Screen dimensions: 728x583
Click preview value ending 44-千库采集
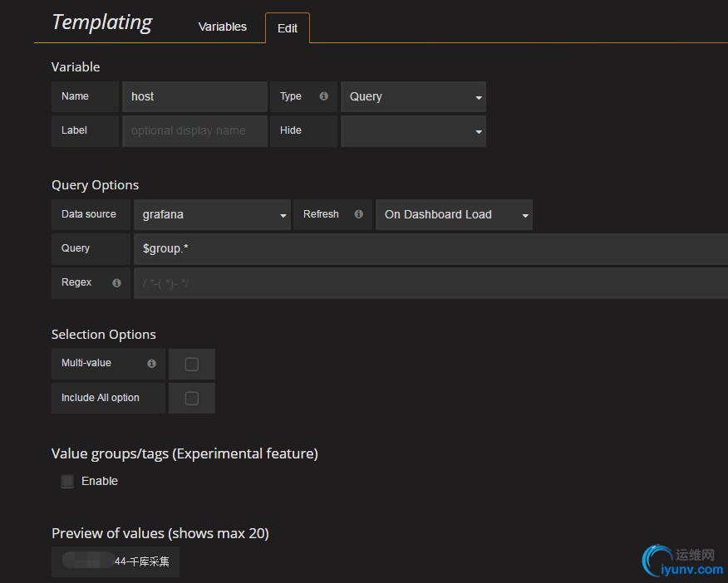[116, 561]
